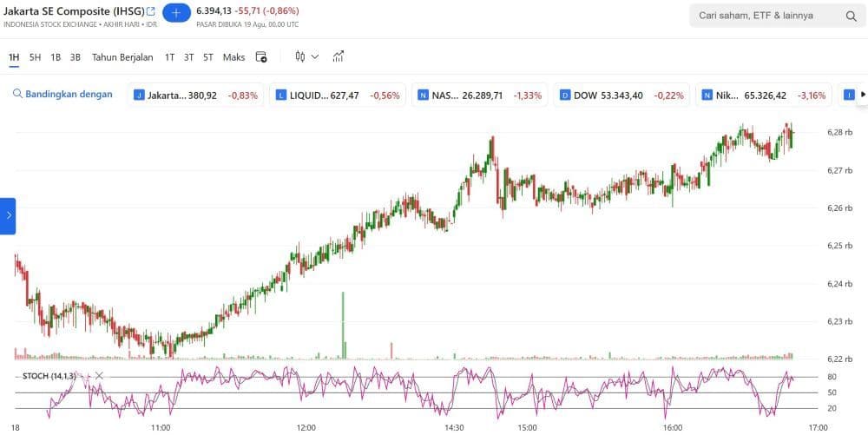Click the 12:00 time axis label
This screenshot has width=868, height=435.
pos(306,428)
